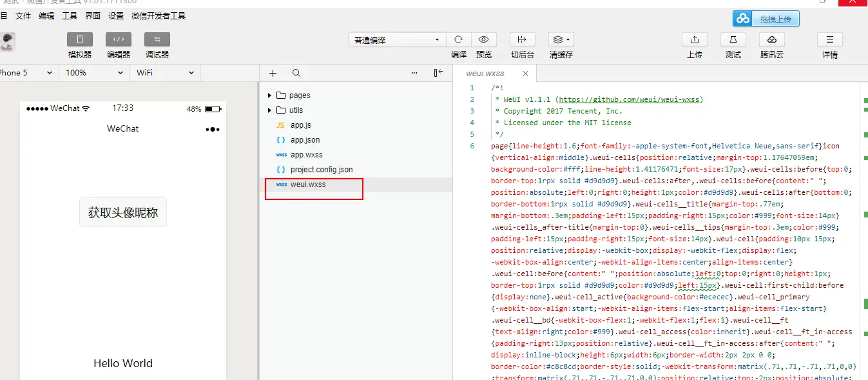This screenshot has height=380, width=868.
Task: Click the Hello World text in simulator
Action: pyautogui.click(x=123, y=363)
